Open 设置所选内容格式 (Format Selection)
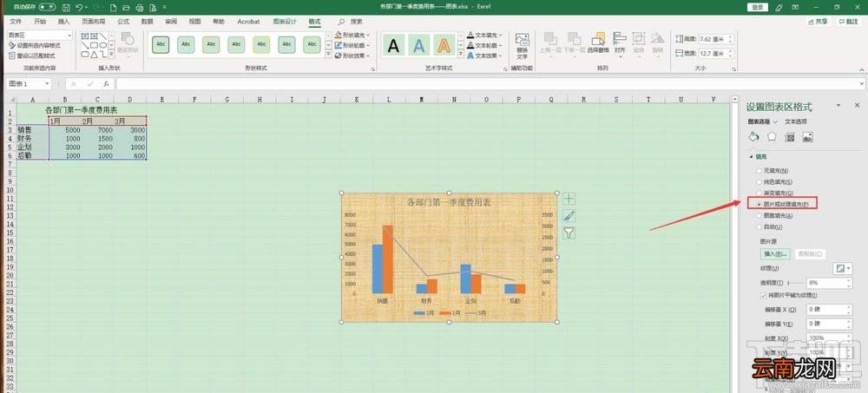 pos(35,45)
